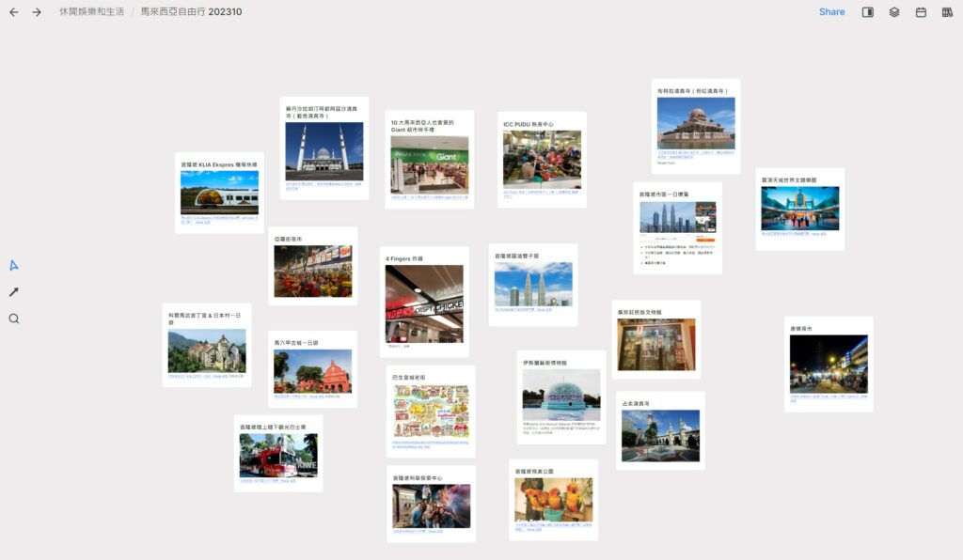The image size is (963, 560).
Task: Click the 康樂夜市 card photo
Action: [x=829, y=364]
